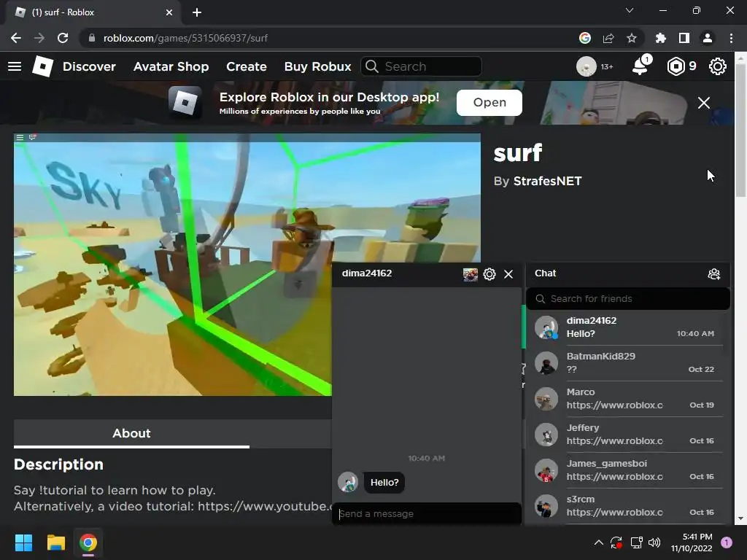Image resolution: width=747 pixels, height=560 pixels.
Task: Open volume control in system tray
Action: (654, 542)
